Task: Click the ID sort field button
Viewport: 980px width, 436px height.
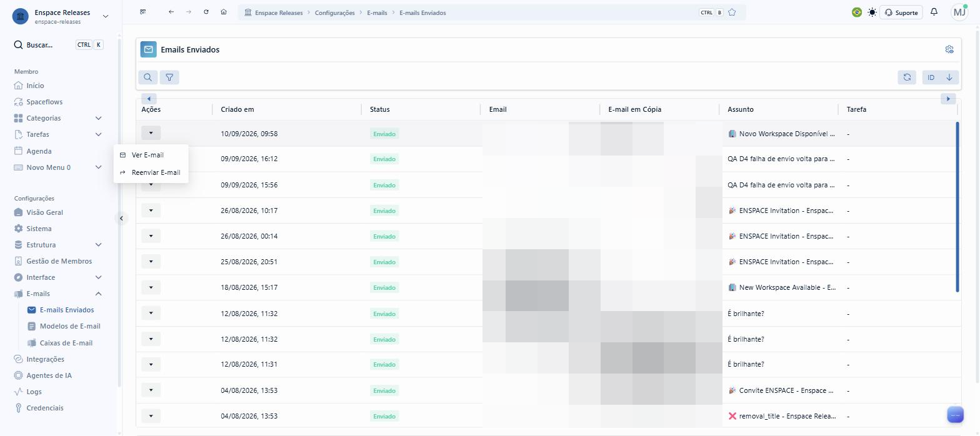Action: tap(931, 77)
